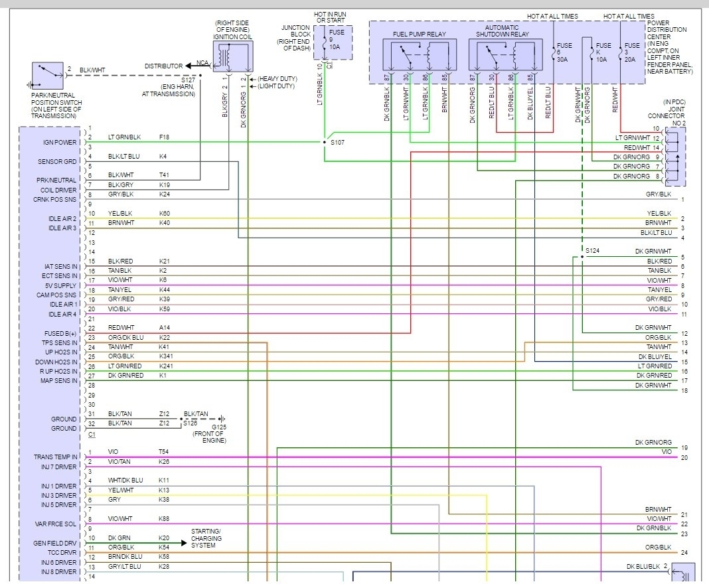Click splice point S107
Screen dimensions: 709x588
tap(323, 141)
